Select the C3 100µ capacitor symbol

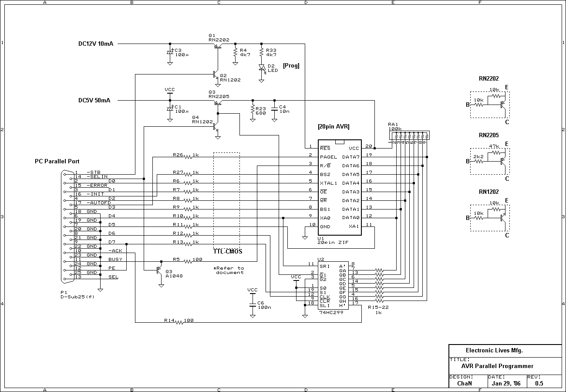click(170, 52)
